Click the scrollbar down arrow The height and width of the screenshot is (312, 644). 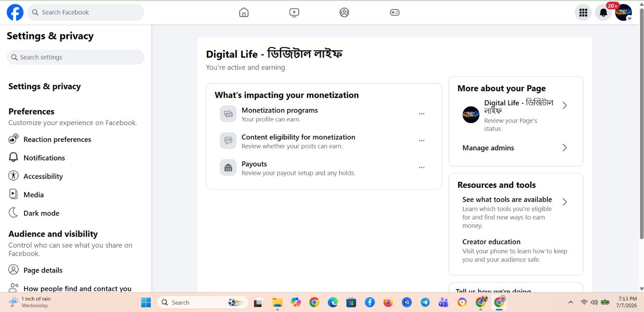coord(641,289)
